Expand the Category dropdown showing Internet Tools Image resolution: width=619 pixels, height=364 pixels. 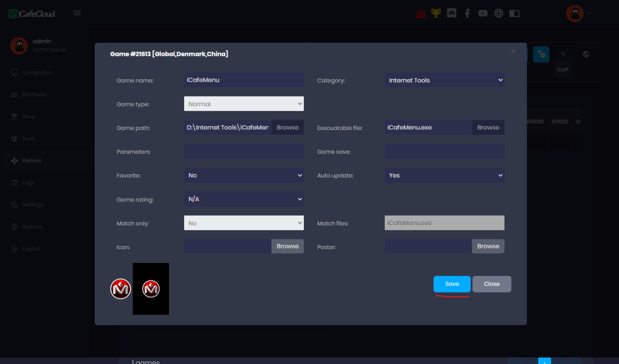444,80
